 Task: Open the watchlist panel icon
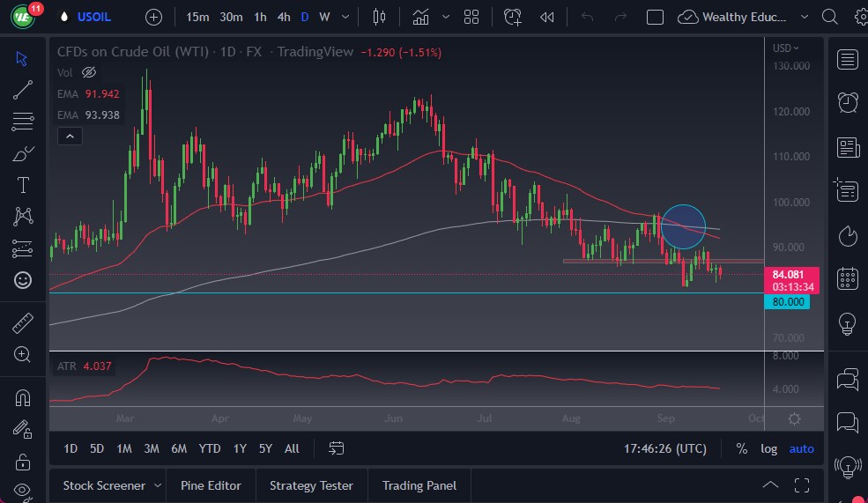(x=848, y=59)
